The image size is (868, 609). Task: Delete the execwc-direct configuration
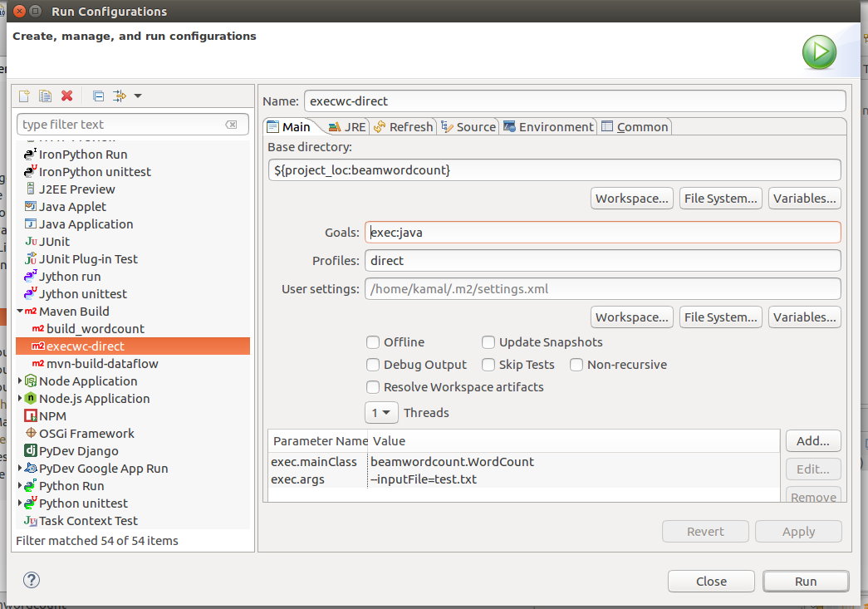pyautogui.click(x=68, y=96)
